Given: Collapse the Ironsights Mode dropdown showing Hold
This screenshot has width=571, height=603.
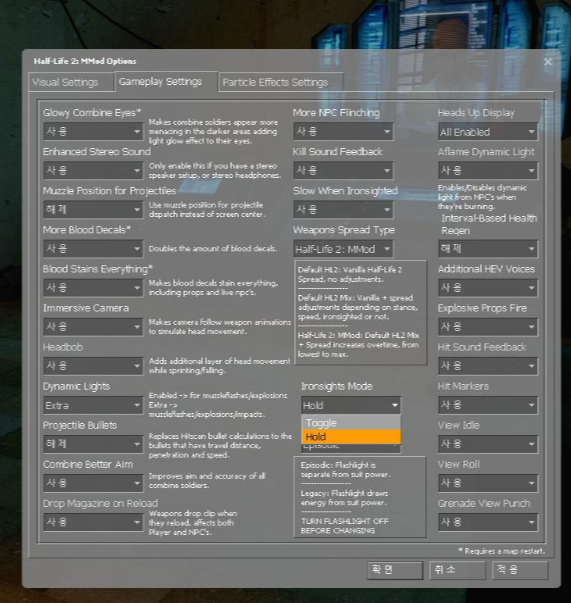Looking at the screenshot, I should point(351,405).
